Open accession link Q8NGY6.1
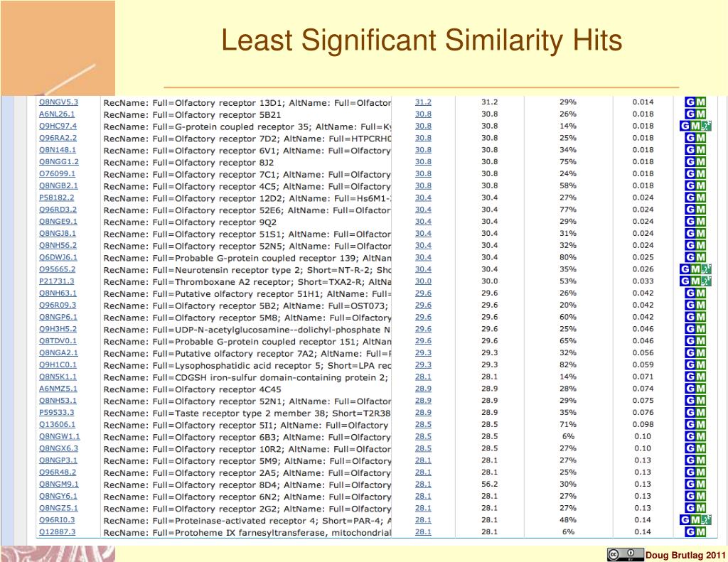Viewport: 728px width, 562px height. [58, 496]
